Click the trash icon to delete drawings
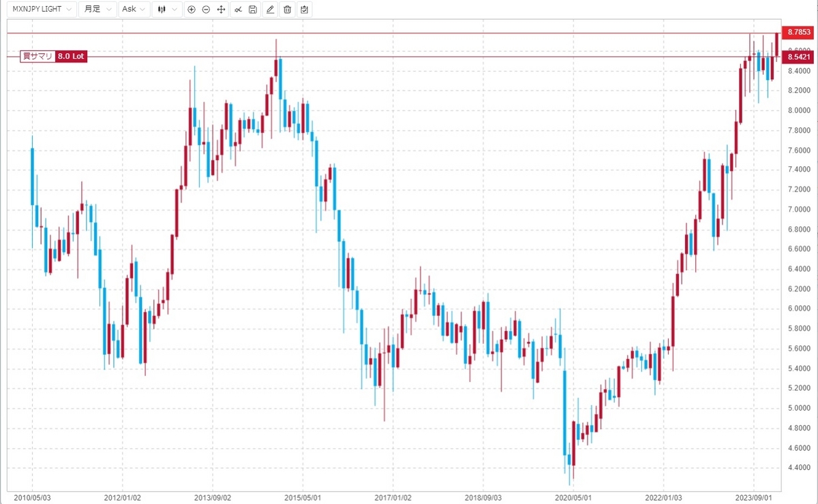This screenshot has height=504, width=818. click(x=287, y=10)
